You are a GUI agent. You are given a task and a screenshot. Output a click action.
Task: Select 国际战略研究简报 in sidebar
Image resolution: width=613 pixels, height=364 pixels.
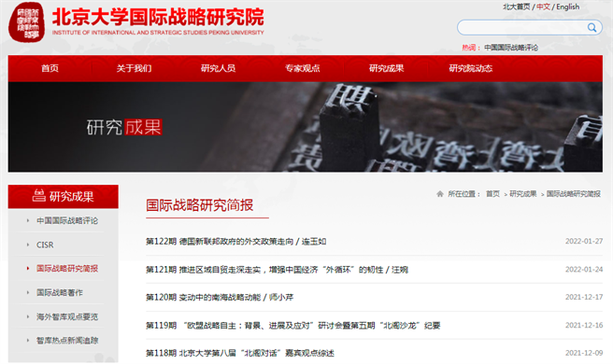click(67, 268)
